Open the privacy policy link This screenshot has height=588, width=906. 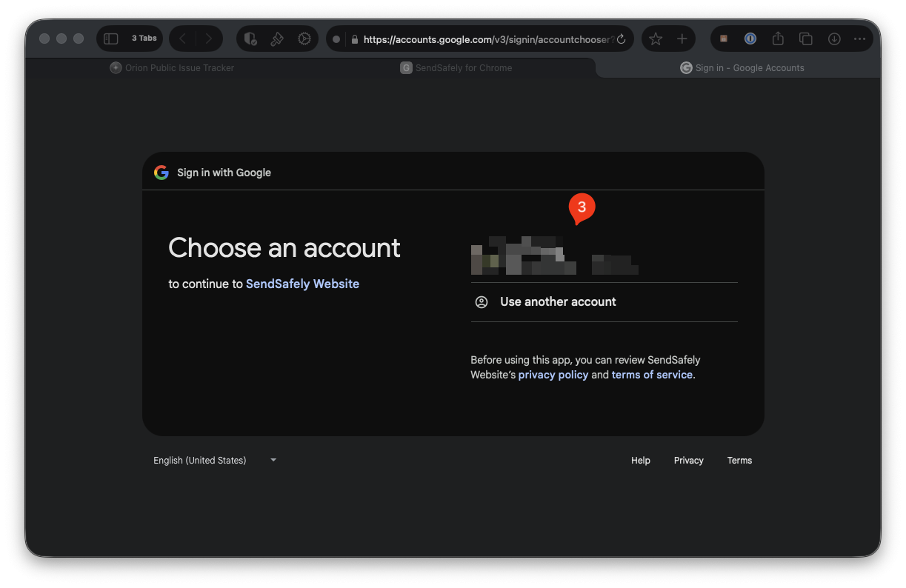point(553,375)
